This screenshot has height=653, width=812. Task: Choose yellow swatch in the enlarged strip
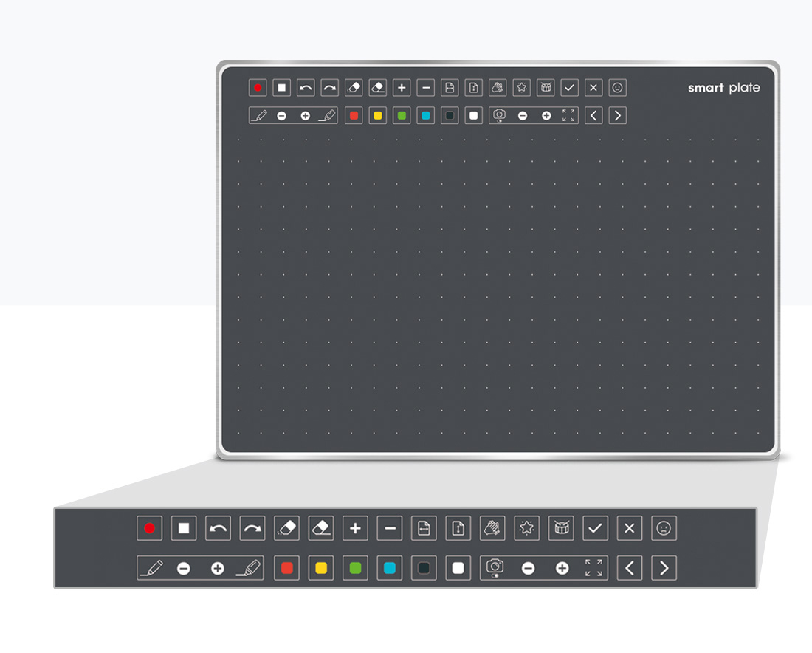tap(321, 568)
